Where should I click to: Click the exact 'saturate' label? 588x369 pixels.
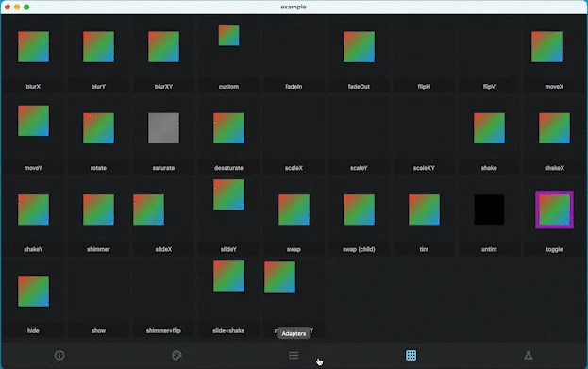pos(163,168)
